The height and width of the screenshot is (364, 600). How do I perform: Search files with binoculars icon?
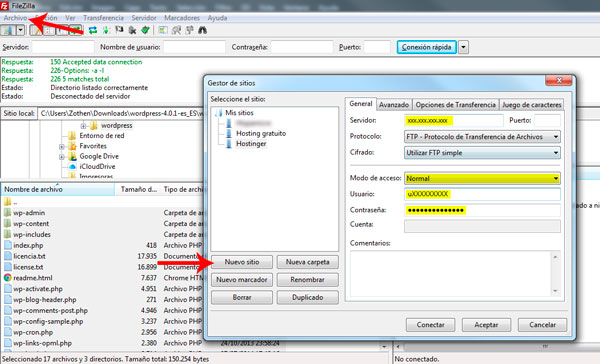202,30
